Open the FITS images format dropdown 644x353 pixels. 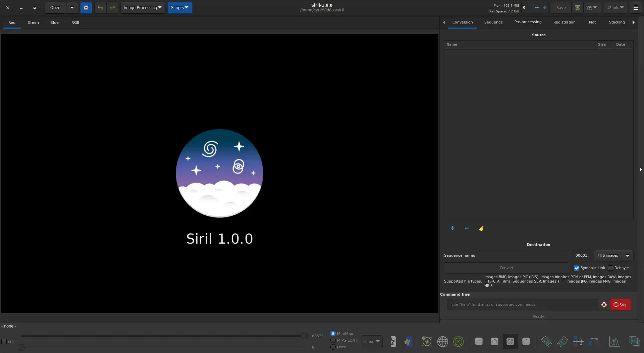point(613,255)
